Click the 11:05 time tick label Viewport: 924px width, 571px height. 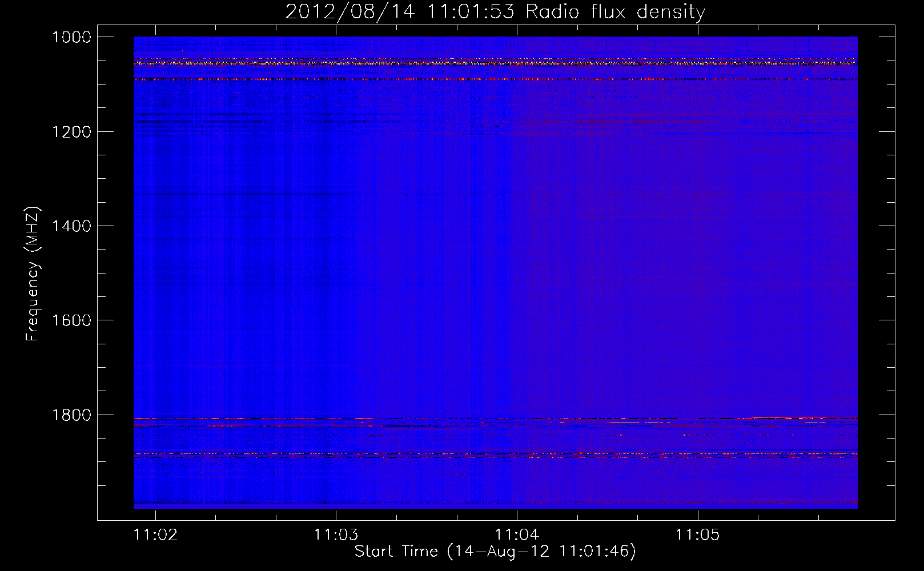698,534
